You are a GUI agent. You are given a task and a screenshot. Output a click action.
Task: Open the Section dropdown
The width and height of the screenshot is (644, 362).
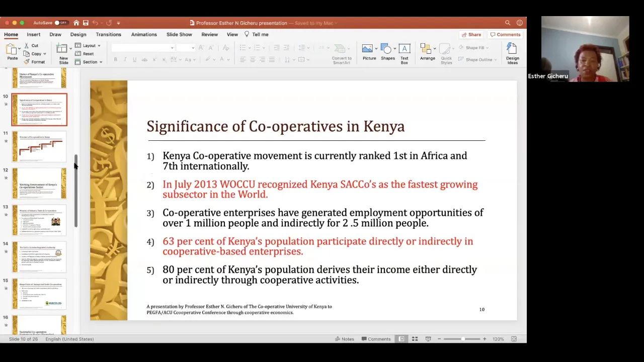tap(89, 62)
